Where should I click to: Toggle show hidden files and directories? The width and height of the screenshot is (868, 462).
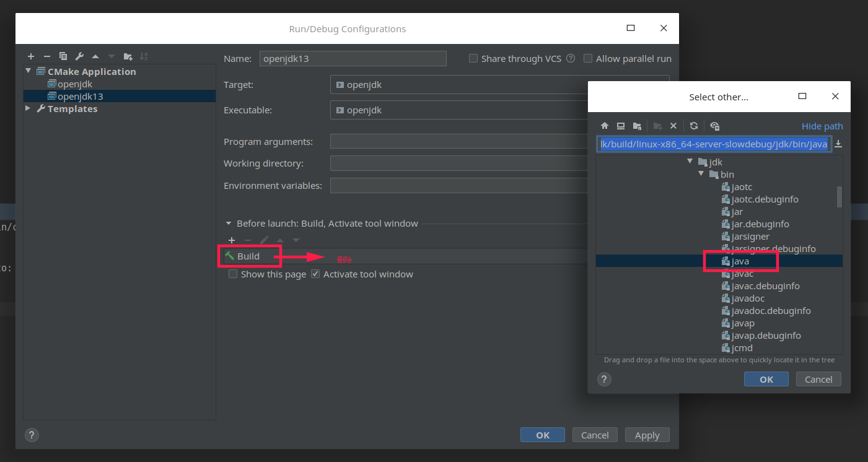point(714,126)
